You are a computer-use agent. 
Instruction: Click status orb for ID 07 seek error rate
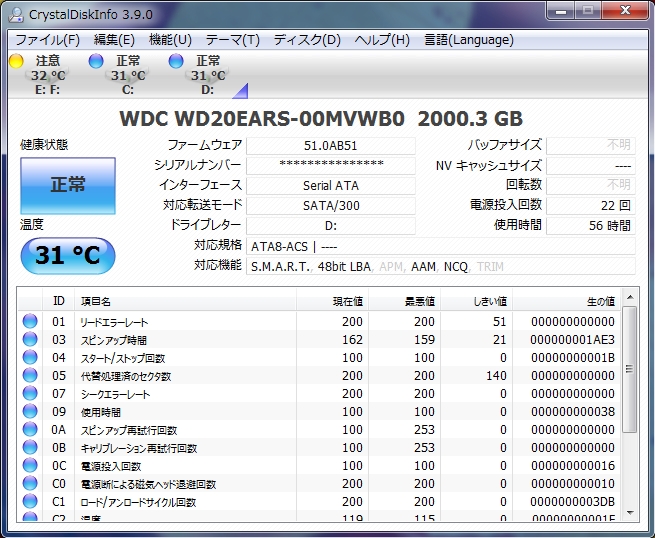pos(30,393)
